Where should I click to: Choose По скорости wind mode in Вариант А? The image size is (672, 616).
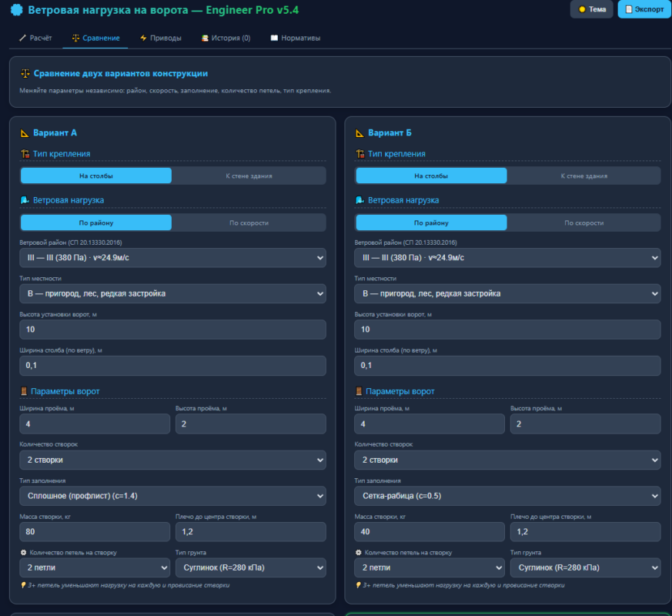pos(249,223)
